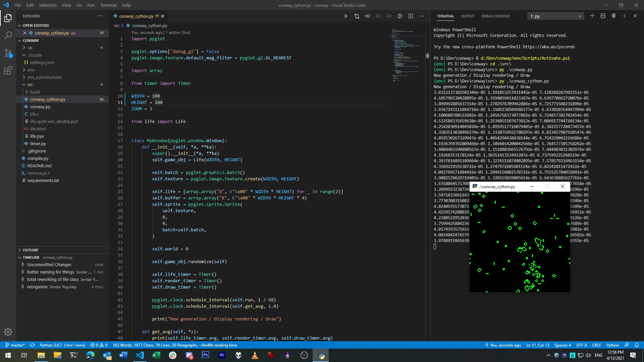
Task: Expand the .vs folder
Action: 62,48
